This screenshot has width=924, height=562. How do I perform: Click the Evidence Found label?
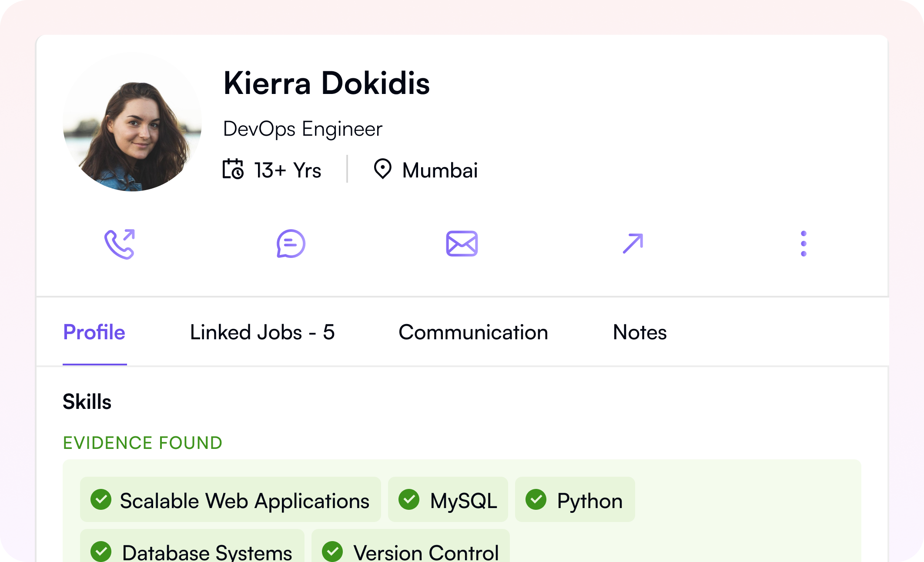[143, 443]
